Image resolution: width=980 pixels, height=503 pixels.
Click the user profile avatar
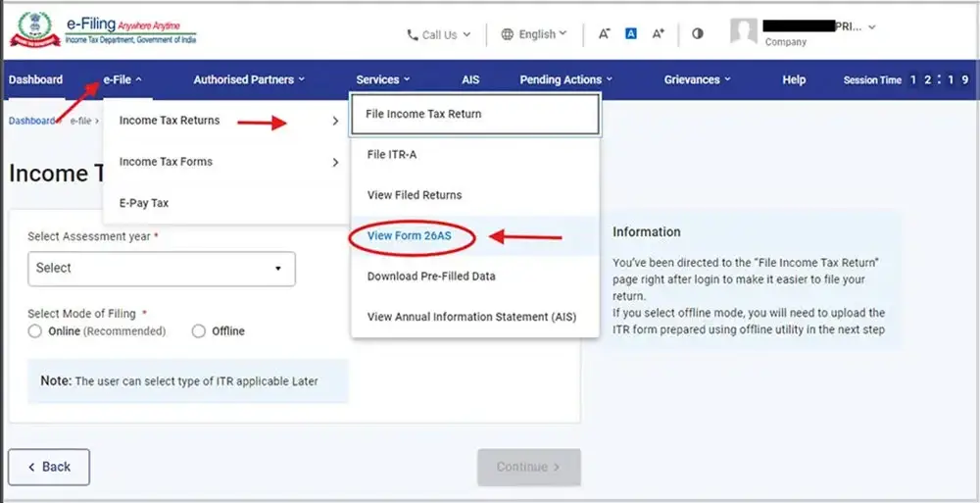744,31
